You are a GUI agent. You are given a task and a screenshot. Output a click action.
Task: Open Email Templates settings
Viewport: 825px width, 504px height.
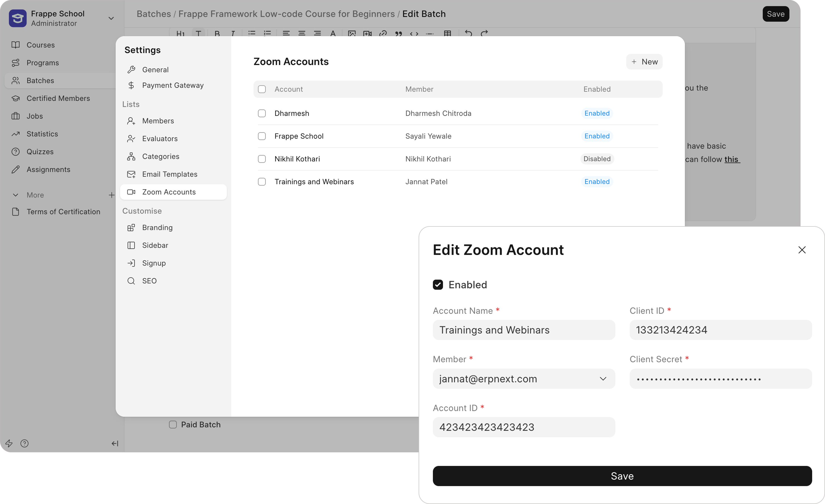(173, 174)
